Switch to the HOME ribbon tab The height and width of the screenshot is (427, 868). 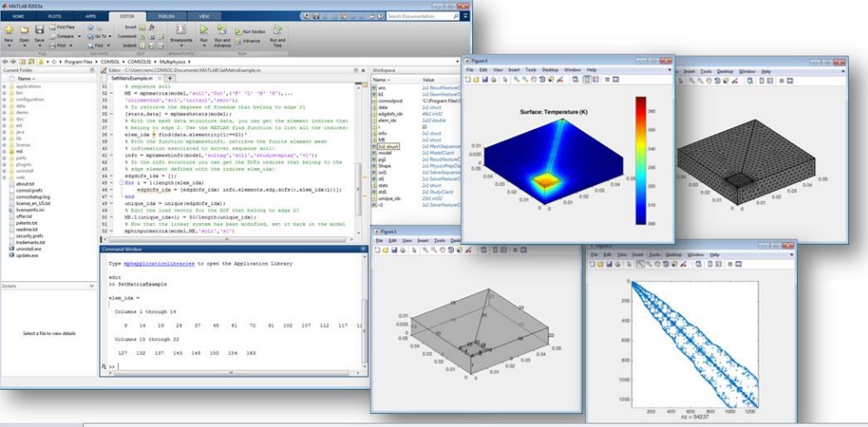click(17, 16)
